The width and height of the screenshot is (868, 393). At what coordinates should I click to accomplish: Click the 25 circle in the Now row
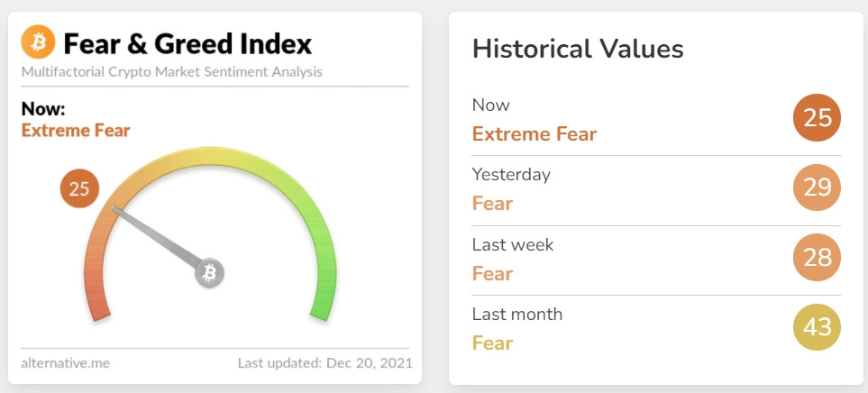tap(817, 118)
